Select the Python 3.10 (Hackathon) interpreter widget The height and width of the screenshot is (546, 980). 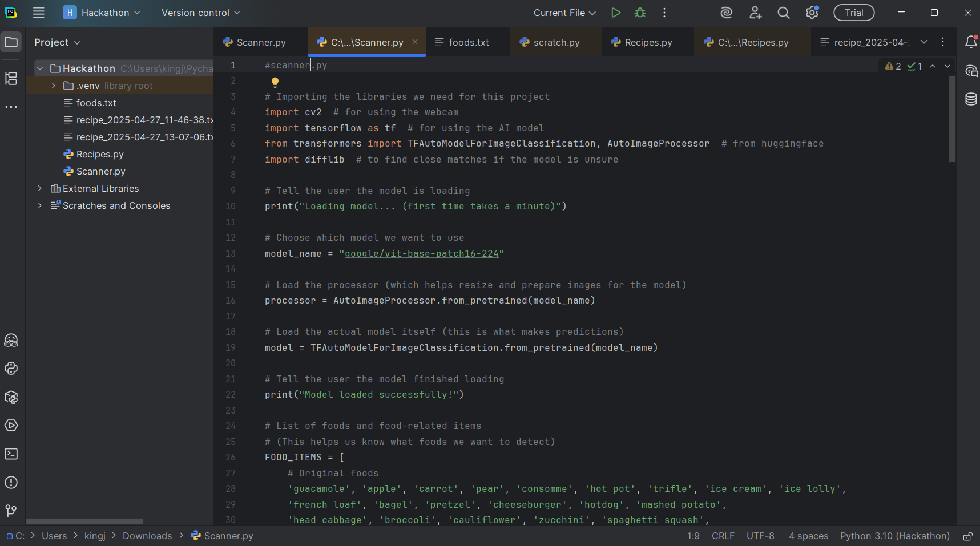(x=895, y=536)
